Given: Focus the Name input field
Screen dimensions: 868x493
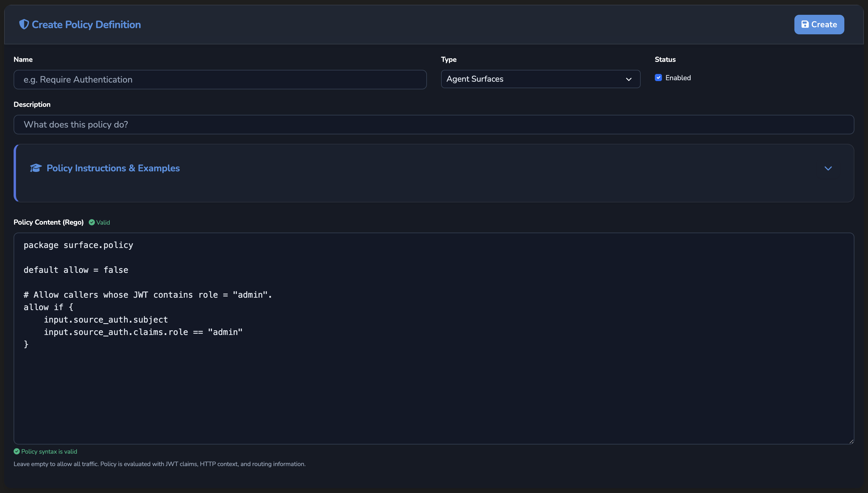Looking at the screenshot, I should pyautogui.click(x=220, y=80).
